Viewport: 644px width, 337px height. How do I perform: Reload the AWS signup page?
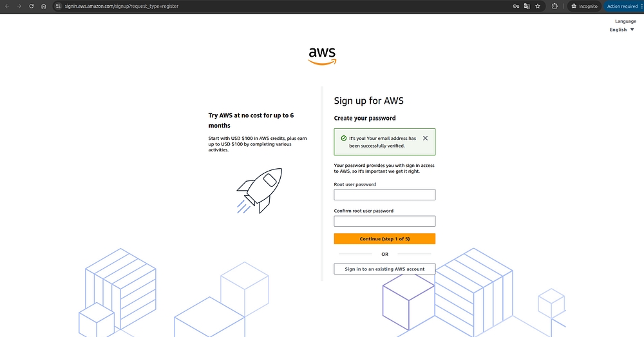pyautogui.click(x=31, y=6)
